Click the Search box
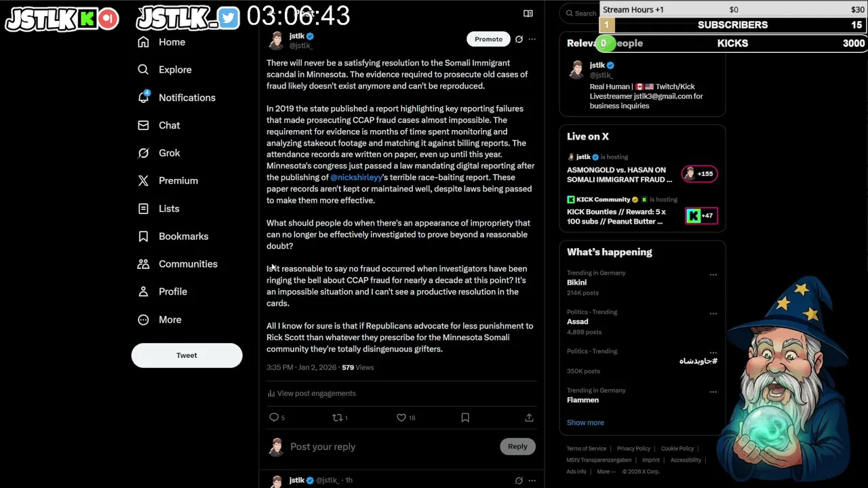868x488 pixels. tap(583, 13)
